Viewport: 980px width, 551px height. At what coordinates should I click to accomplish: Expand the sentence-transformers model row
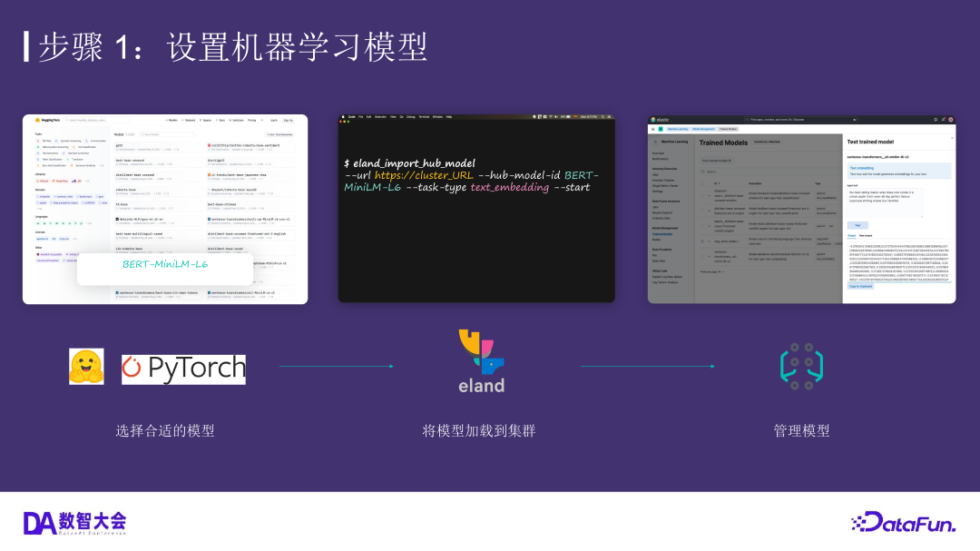pyautogui.click(x=709, y=259)
